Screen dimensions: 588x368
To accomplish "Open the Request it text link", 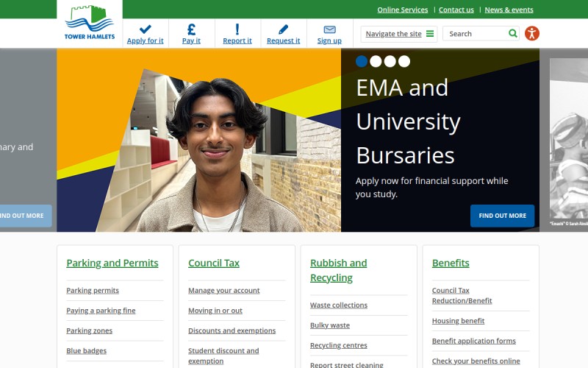I will 284,40.
